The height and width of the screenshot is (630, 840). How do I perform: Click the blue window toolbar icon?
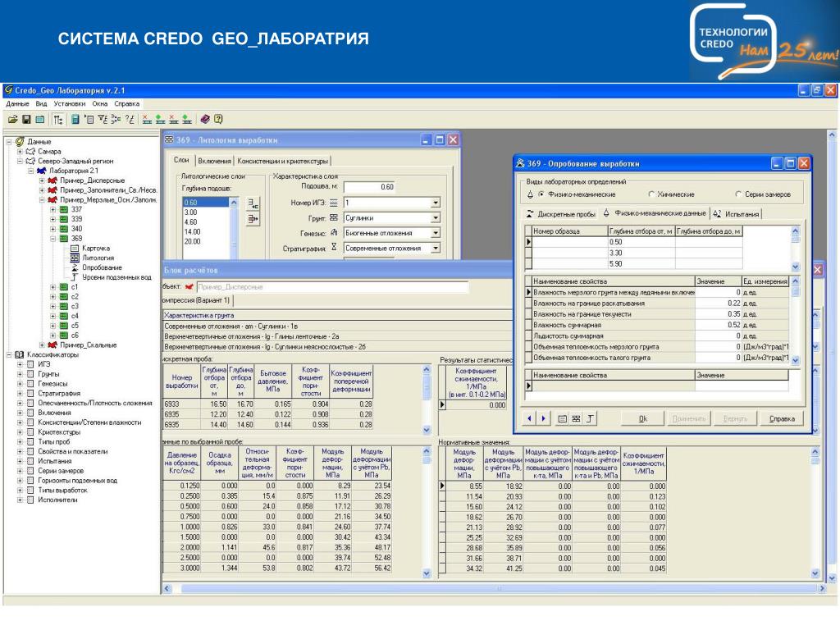click(x=39, y=120)
